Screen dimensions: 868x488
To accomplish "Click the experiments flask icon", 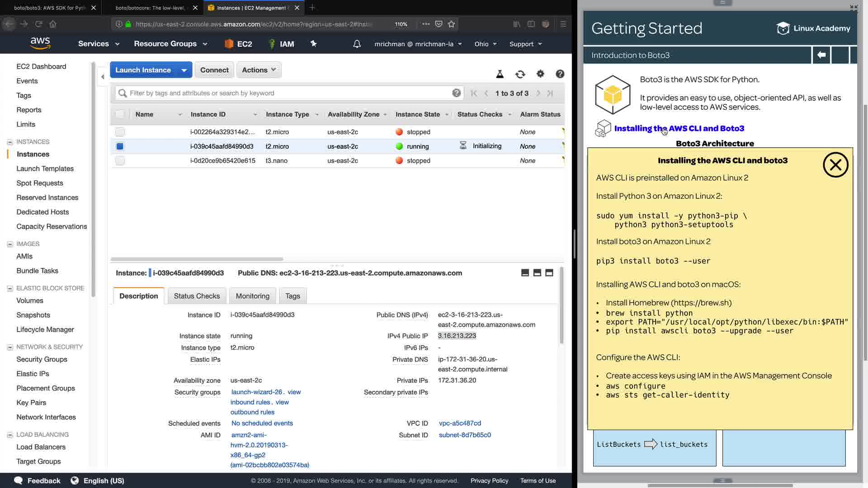I will pyautogui.click(x=500, y=74).
